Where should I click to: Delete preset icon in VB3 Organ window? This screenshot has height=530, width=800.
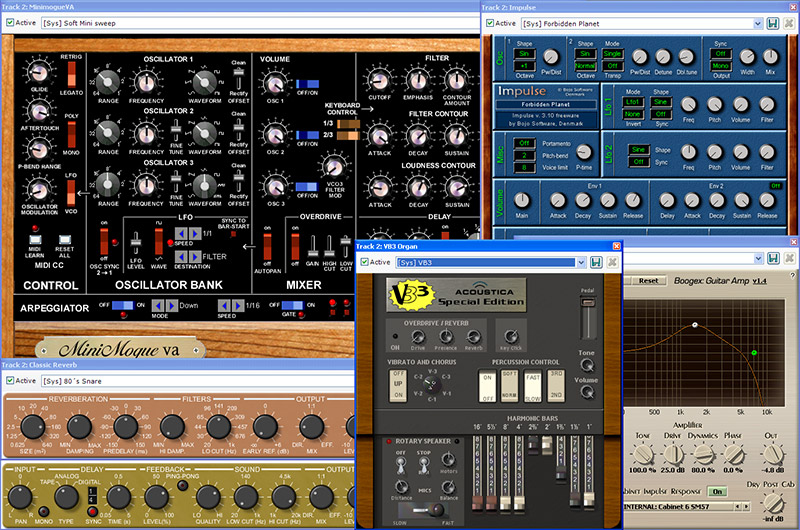[x=612, y=262]
